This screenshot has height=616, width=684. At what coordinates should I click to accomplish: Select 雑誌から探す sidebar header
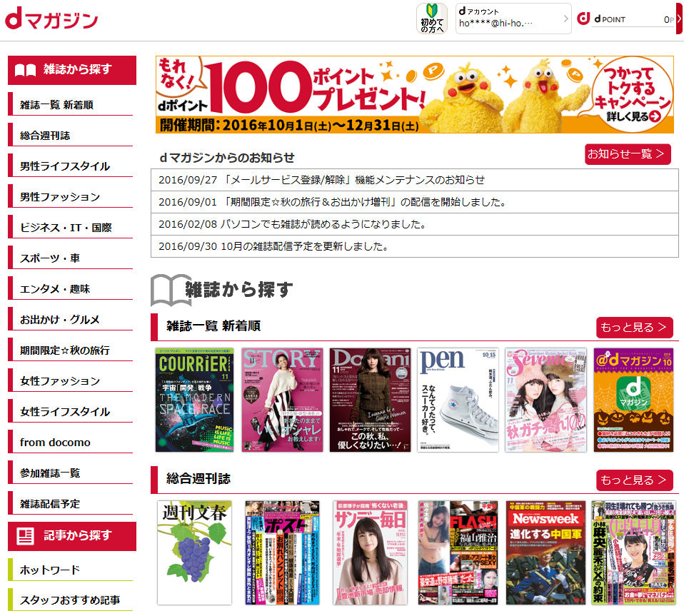click(72, 70)
